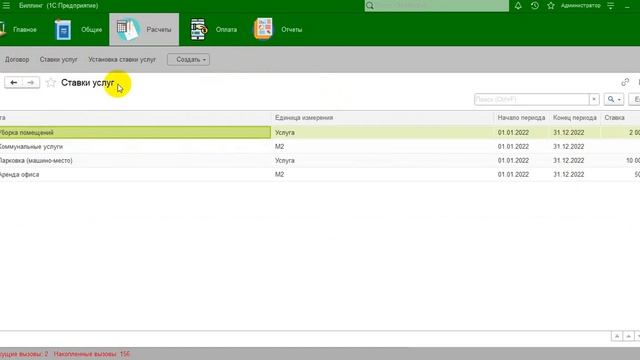Sort by Начало периода column header
Image resolution: width=640 pixels, height=360 pixels.
click(521, 118)
